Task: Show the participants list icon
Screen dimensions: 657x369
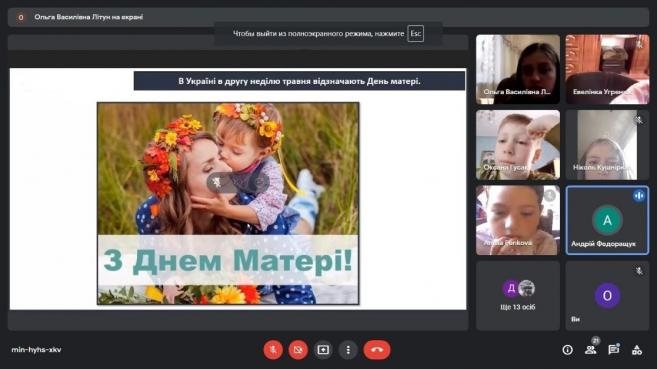Action: tap(590, 350)
